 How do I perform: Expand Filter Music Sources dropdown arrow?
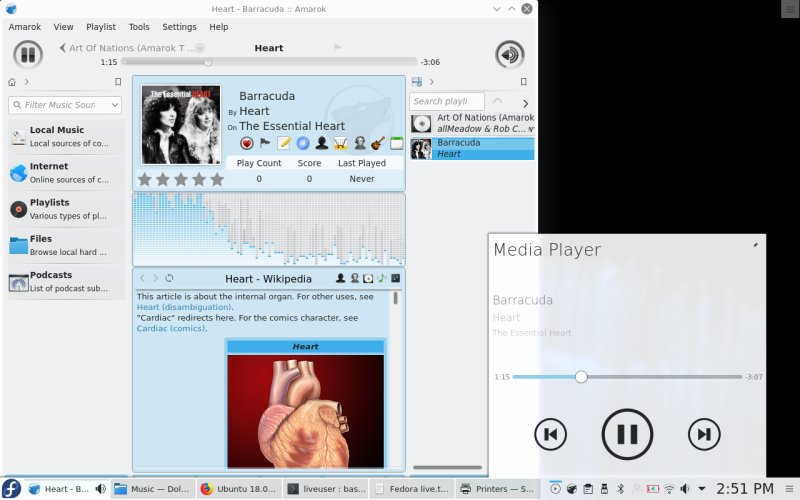[115, 105]
